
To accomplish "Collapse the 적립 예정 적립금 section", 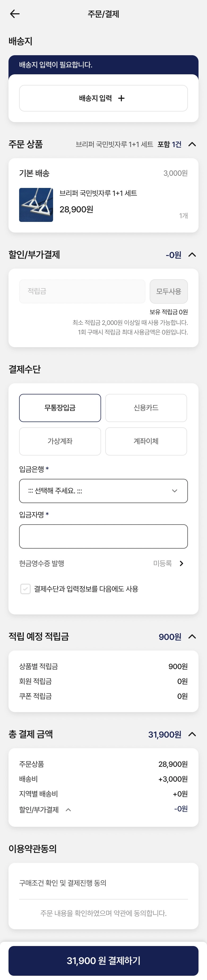I will pyautogui.click(x=192, y=637).
